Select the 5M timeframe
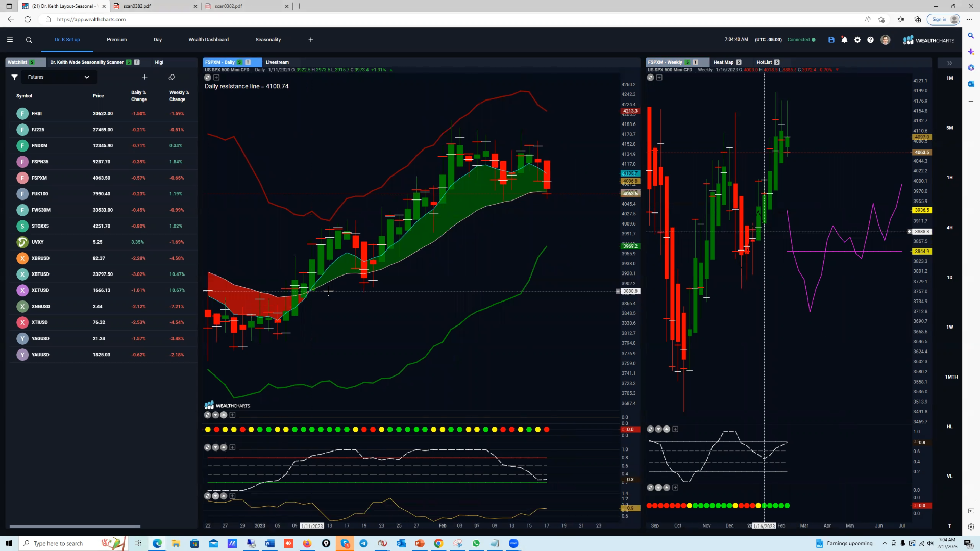This screenshot has width=980, height=551. click(949, 128)
